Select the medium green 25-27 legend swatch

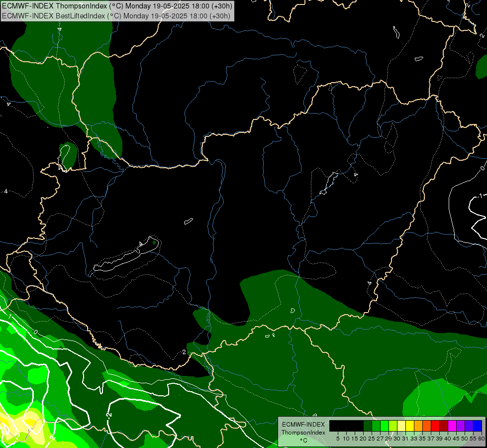click(376, 426)
